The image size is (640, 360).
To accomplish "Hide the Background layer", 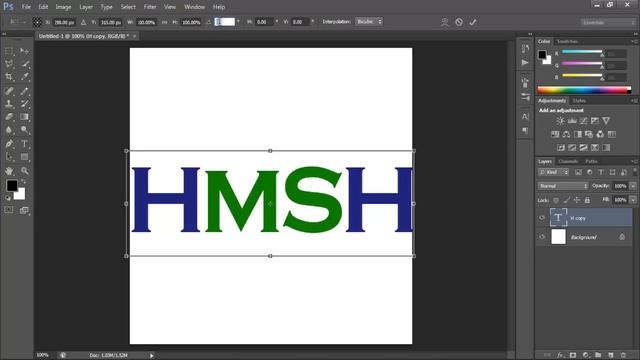I will point(542,237).
